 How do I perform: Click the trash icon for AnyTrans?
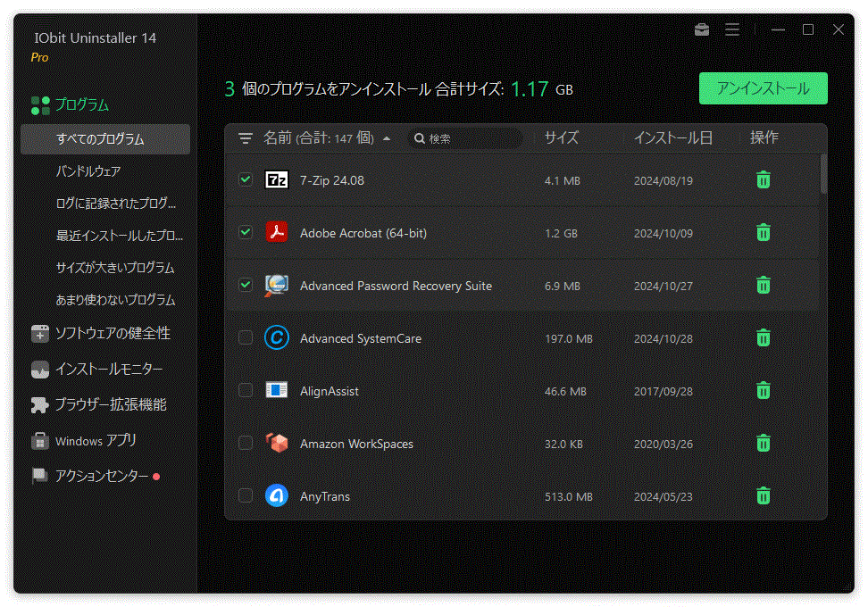[x=764, y=495]
